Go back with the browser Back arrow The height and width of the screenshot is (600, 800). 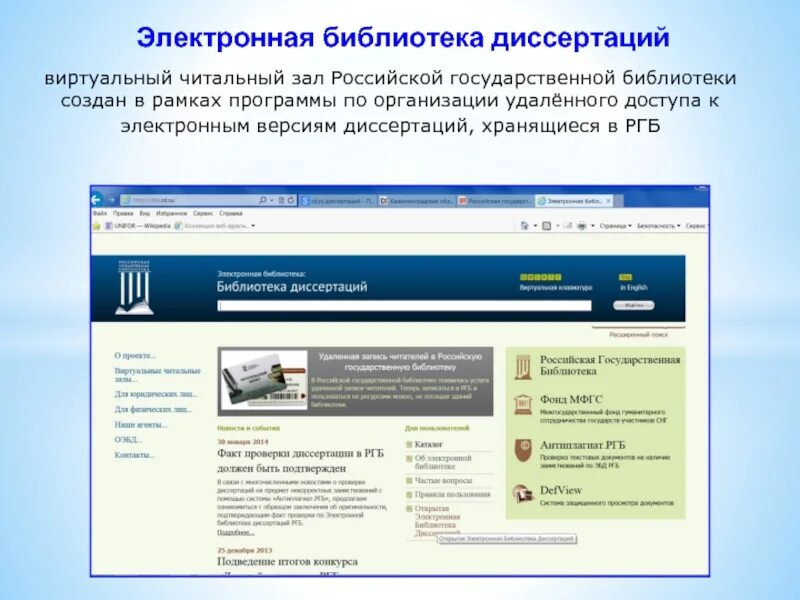click(x=96, y=199)
